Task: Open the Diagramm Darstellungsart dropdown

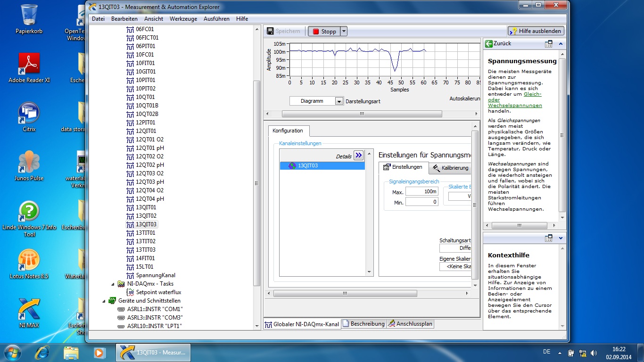Action: [339, 101]
